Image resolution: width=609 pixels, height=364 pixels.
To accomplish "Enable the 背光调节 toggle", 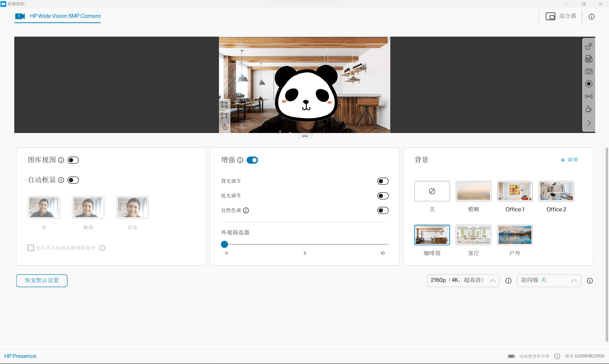I will [x=383, y=181].
